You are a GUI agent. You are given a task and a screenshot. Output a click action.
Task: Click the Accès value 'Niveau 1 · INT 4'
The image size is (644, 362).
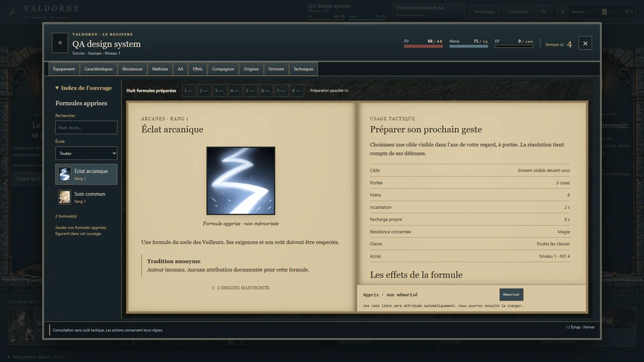coord(555,256)
